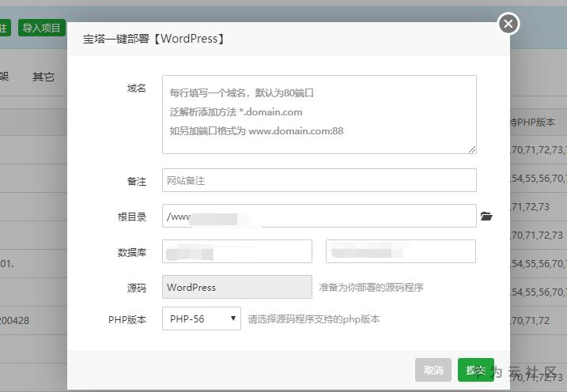Click 200428 text in background table

(x=14, y=320)
